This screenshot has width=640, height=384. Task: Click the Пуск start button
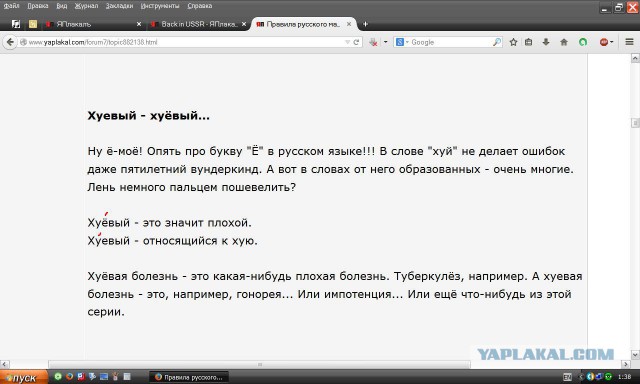click(x=24, y=377)
